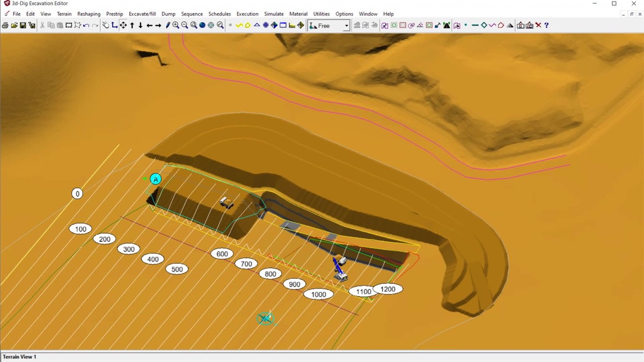
Task: Click the Terrain View 1 status text
Action: tap(20, 357)
